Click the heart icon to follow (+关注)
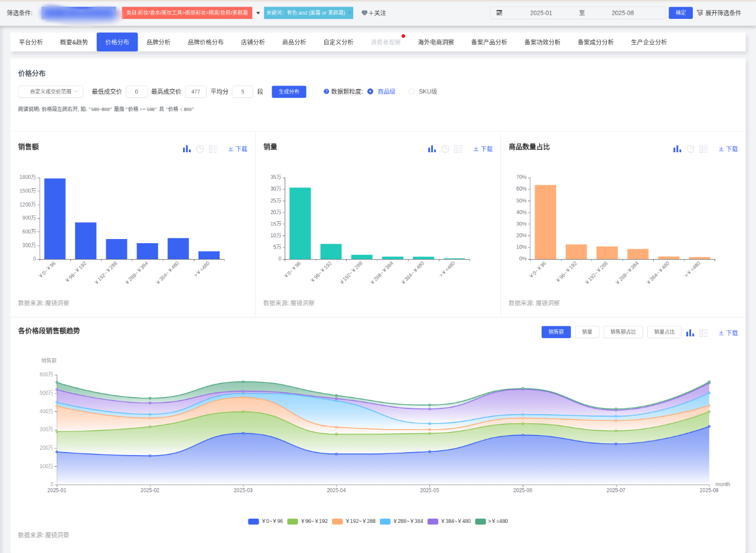756x553 pixels. (364, 13)
